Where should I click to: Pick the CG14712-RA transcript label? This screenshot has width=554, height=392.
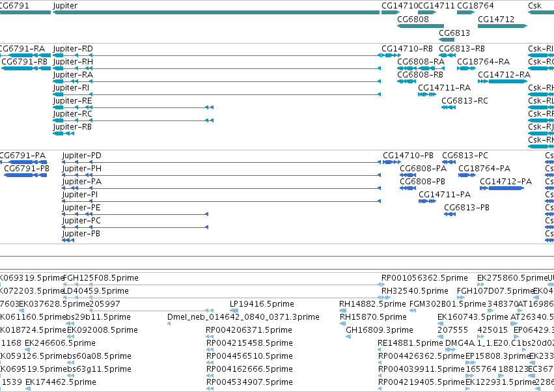(x=504, y=75)
